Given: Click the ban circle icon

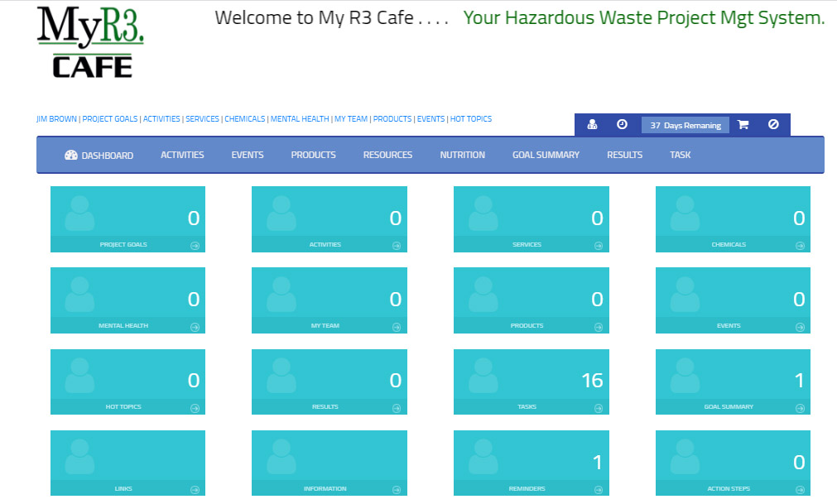Looking at the screenshot, I should [x=773, y=125].
